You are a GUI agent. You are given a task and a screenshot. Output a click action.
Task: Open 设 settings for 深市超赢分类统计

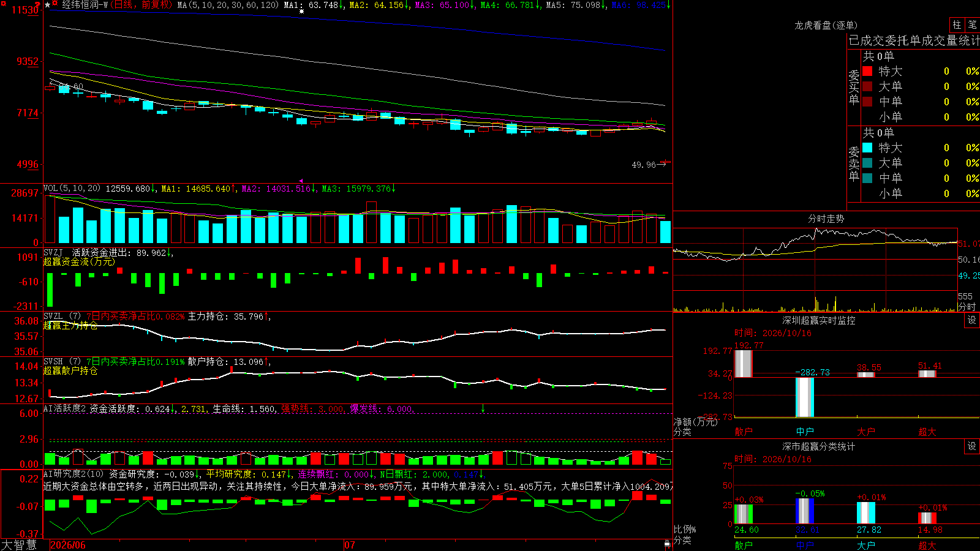(972, 446)
